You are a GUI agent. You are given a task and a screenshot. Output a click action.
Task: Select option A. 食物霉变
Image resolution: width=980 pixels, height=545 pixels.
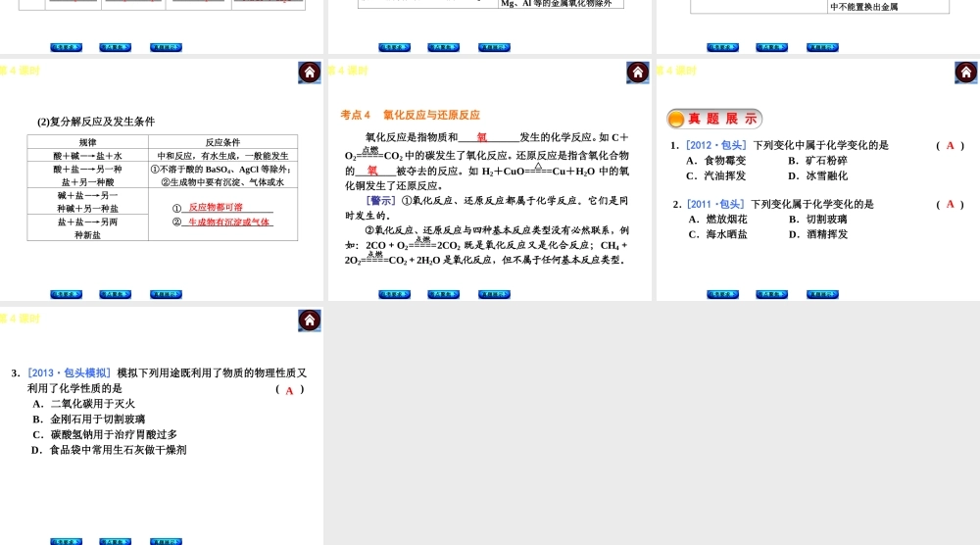pyautogui.click(x=716, y=161)
